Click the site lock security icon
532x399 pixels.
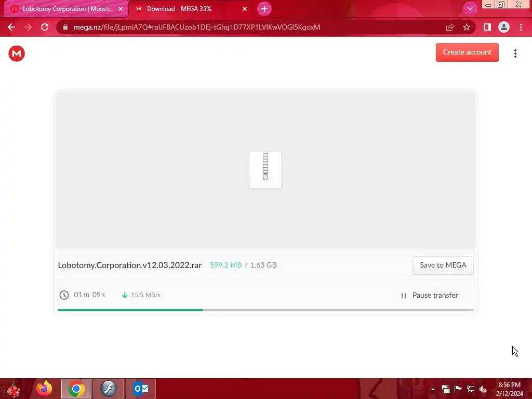pos(65,27)
